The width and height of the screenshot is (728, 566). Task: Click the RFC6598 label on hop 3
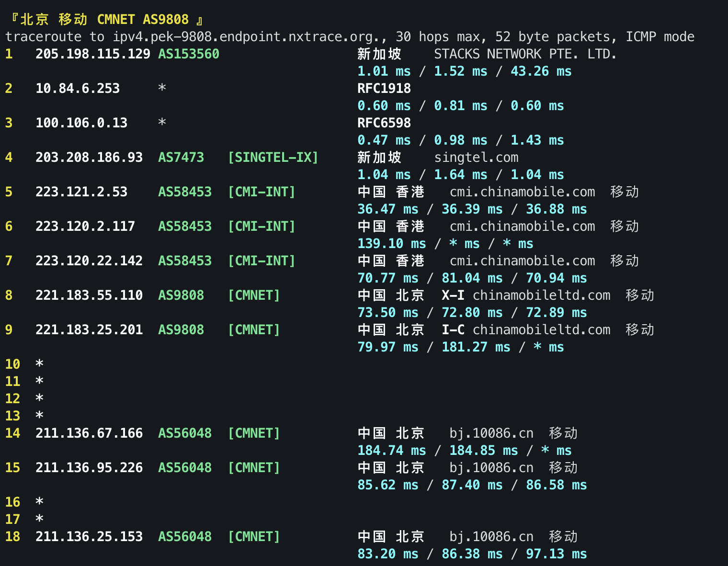(x=384, y=123)
